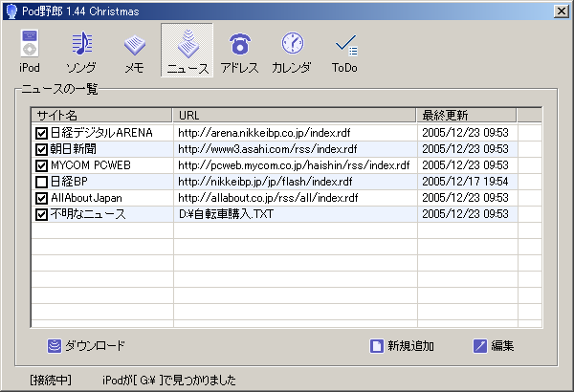Image resolution: width=574 pixels, height=392 pixels.
Task: Click the www3.asahi.com URL cell
Action: pos(296,149)
